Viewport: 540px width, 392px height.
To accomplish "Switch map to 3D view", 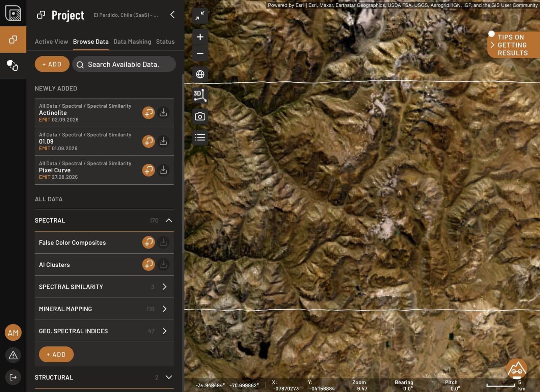I will (x=200, y=95).
